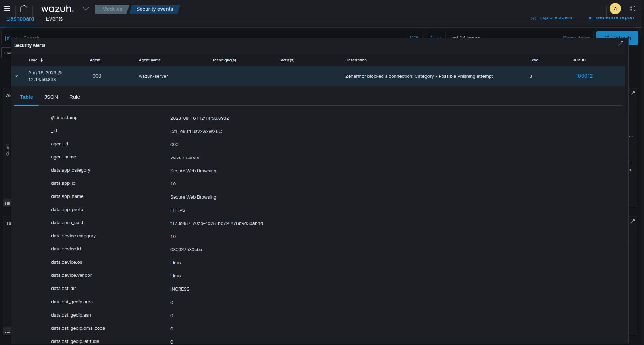Toggle legend list icon beside Count chart
The width and height of the screenshot is (644, 345).
[7, 203]
